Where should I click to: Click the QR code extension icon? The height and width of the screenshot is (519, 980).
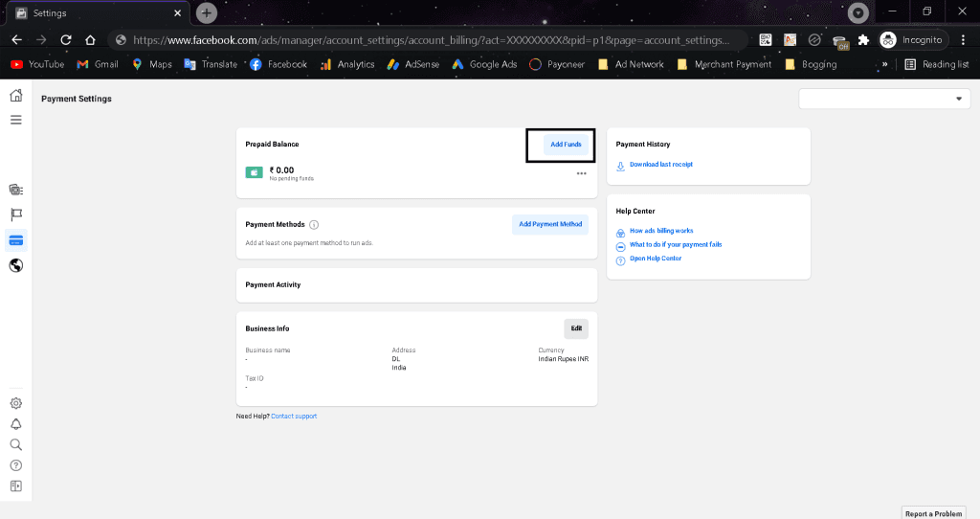point(765,40)
